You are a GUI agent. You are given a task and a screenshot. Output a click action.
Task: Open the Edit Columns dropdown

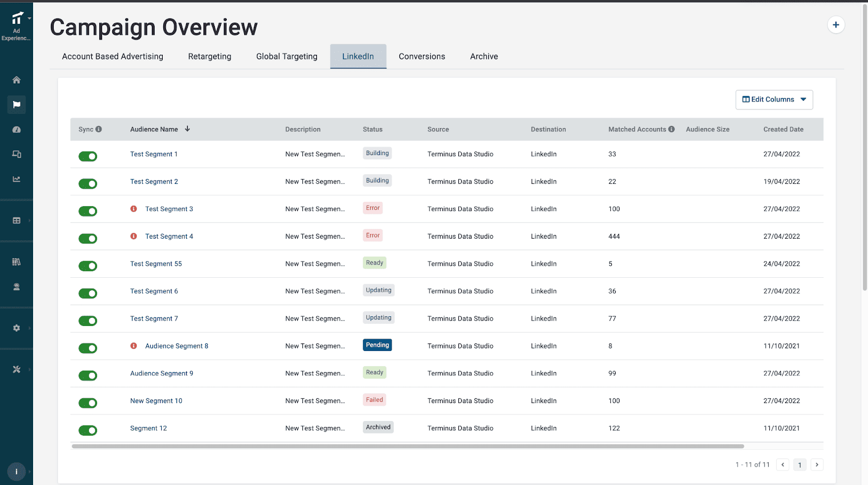pyautogui.click(x=774, y=100)
